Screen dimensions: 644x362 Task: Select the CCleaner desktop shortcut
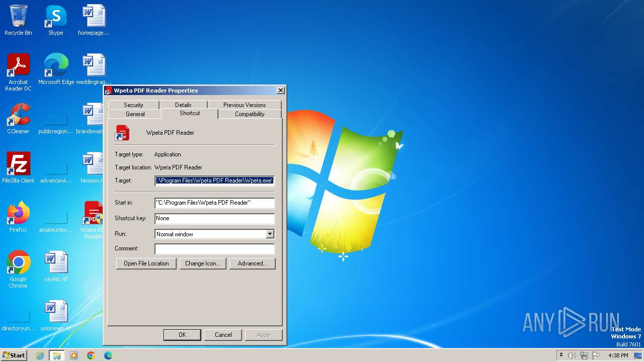tap(18, 119)
